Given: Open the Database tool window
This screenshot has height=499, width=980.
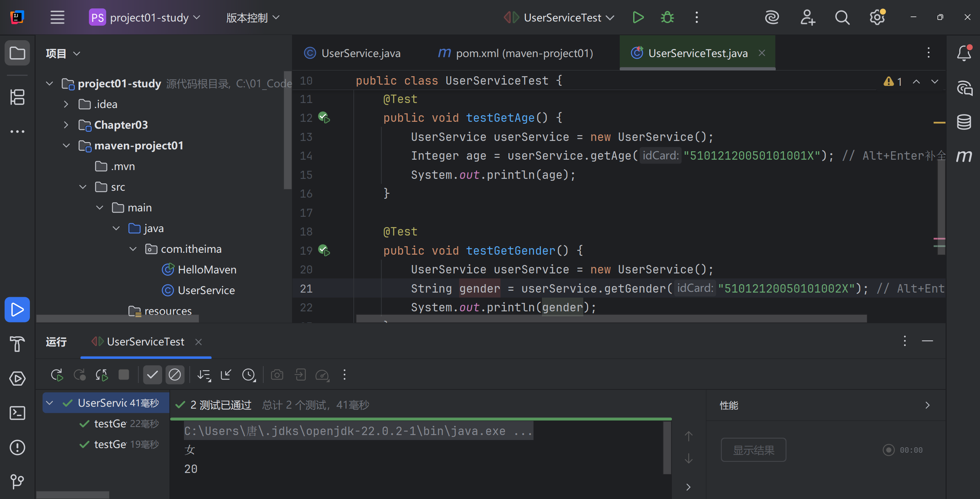Looking at the screenshot, I should [964, 122].
